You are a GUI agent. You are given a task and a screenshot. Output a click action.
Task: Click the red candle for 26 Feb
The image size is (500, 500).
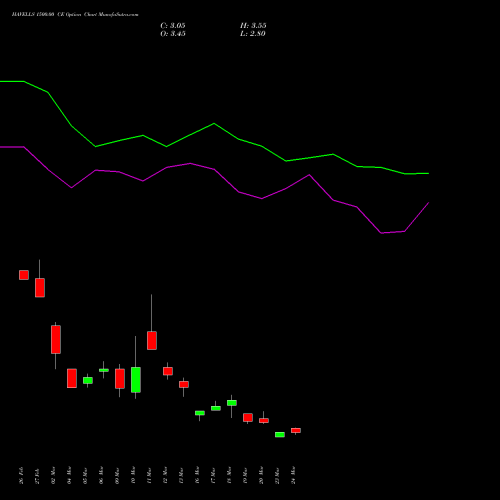coord(24,275)
